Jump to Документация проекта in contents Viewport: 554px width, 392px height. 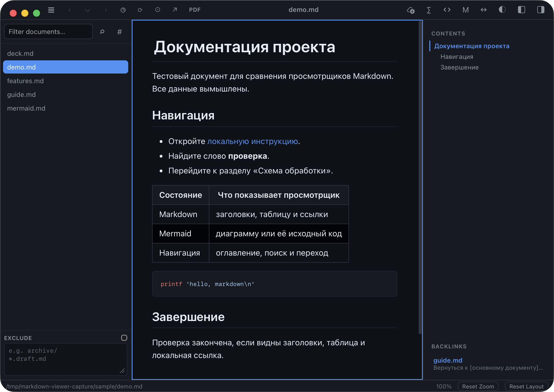[x=472, y=46]
